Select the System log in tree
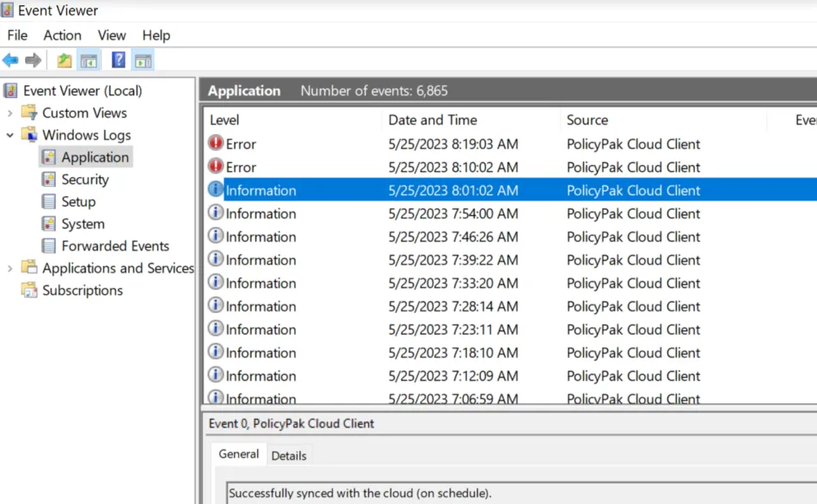 [x=83, y=224]
